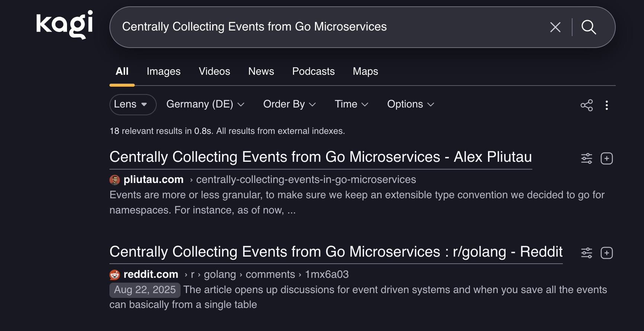Clear the search query with the X icon
This screenshot has height=331, width=644.
[555, 27]
